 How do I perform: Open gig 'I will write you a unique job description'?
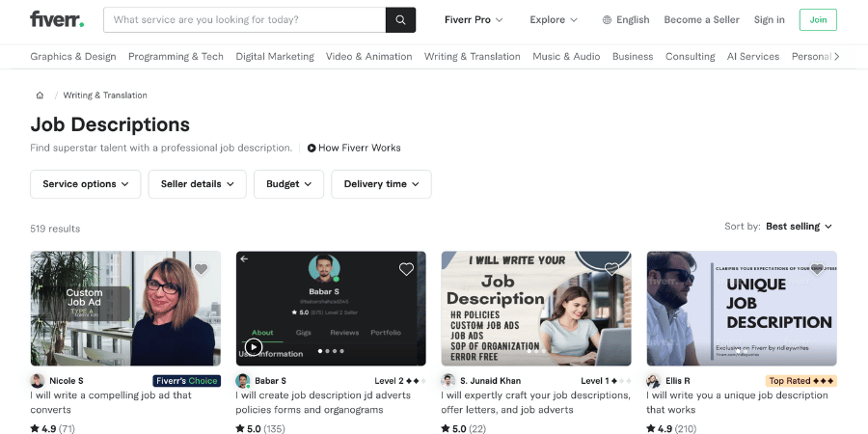(738, 402)
